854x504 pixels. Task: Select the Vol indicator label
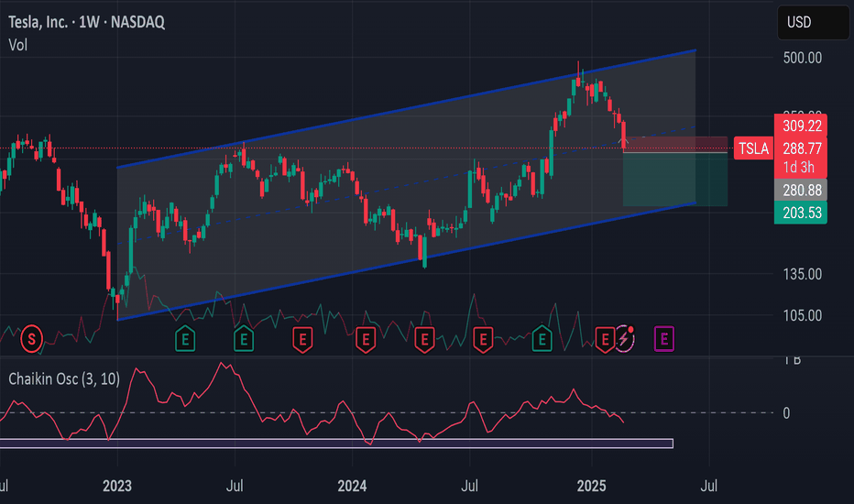18,45
